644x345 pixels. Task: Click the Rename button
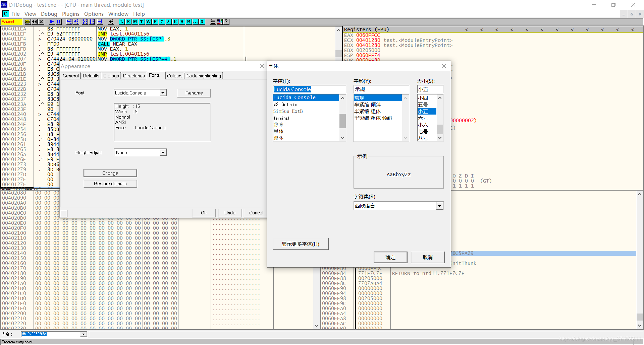point(194,93)
